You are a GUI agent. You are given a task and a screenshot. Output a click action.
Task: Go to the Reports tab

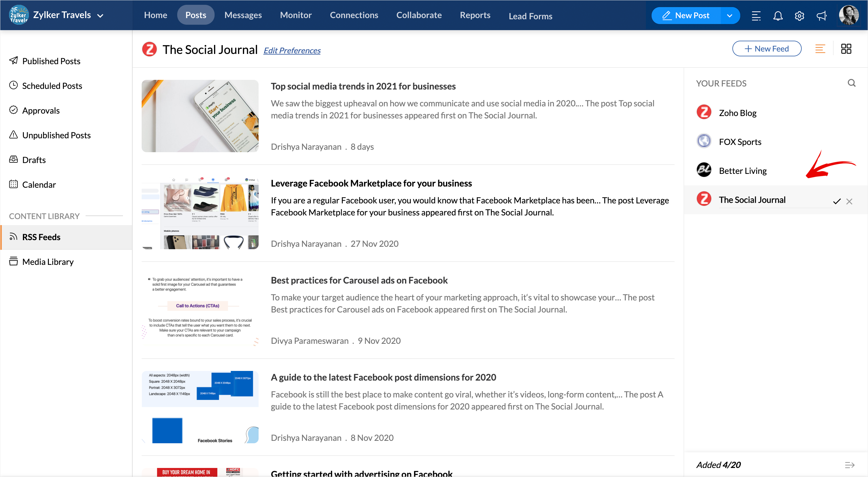tap(475, 15)
